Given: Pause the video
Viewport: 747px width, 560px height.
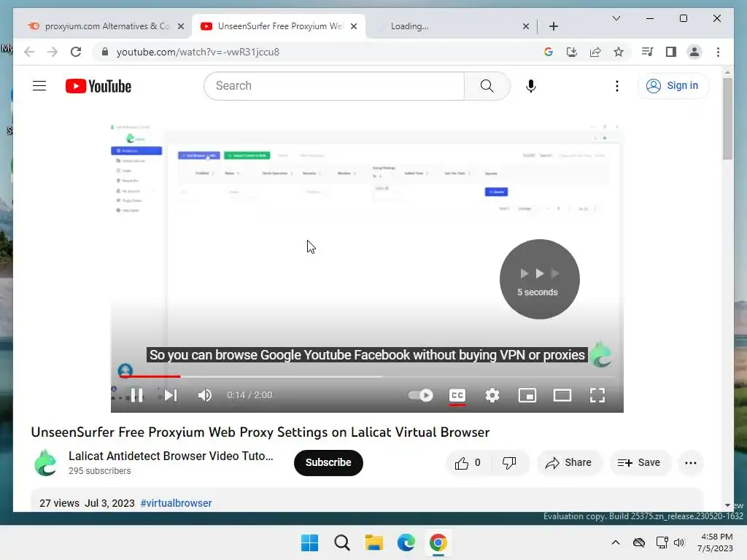Looking at the screenshot, I should tap(136, 395).
